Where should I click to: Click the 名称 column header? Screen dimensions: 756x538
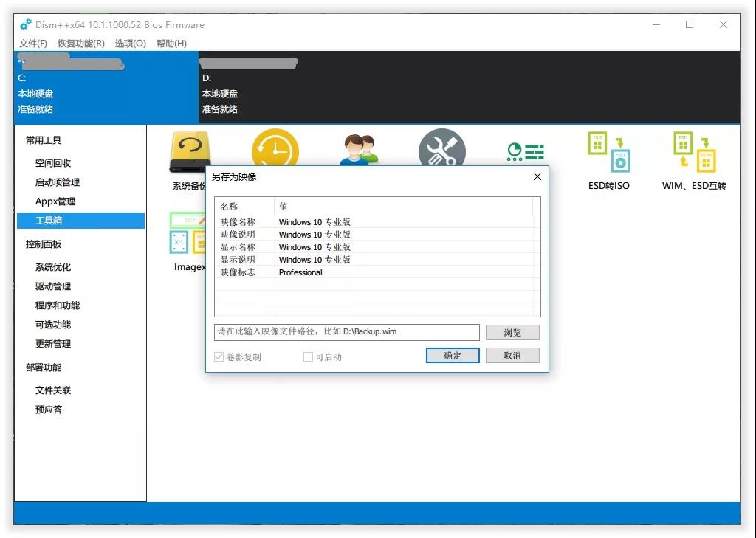tap(244, 207)
